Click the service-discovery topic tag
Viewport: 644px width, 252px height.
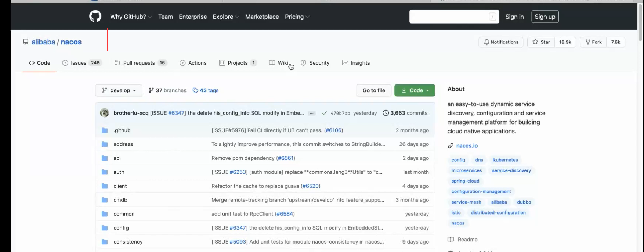[x=511, y=170]
